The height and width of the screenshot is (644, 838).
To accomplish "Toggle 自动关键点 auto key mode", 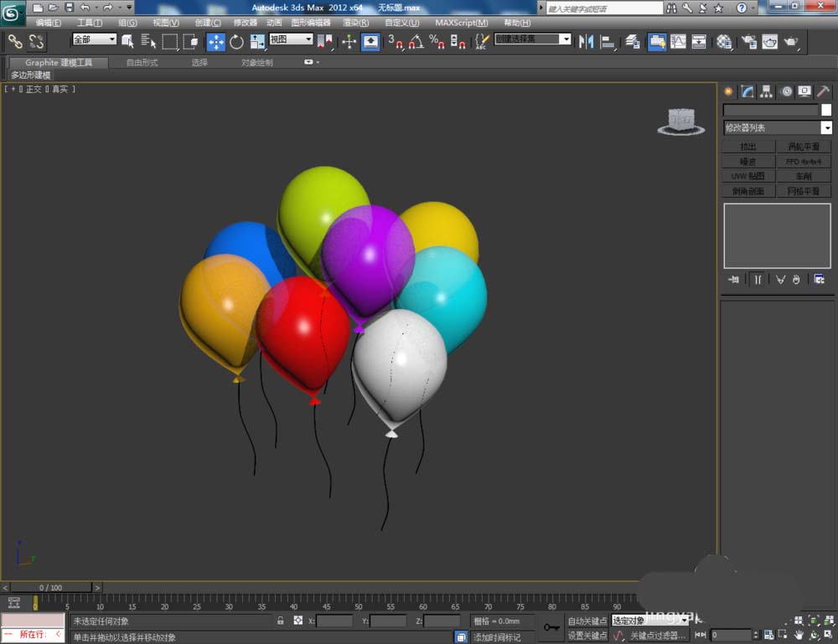I will coord(587,621).
